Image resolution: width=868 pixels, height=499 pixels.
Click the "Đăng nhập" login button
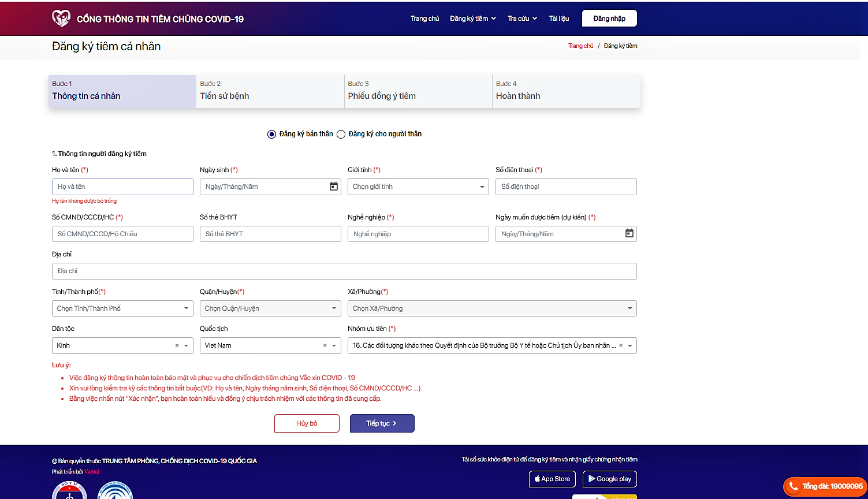pyautogui.click(x=609, y=18)
